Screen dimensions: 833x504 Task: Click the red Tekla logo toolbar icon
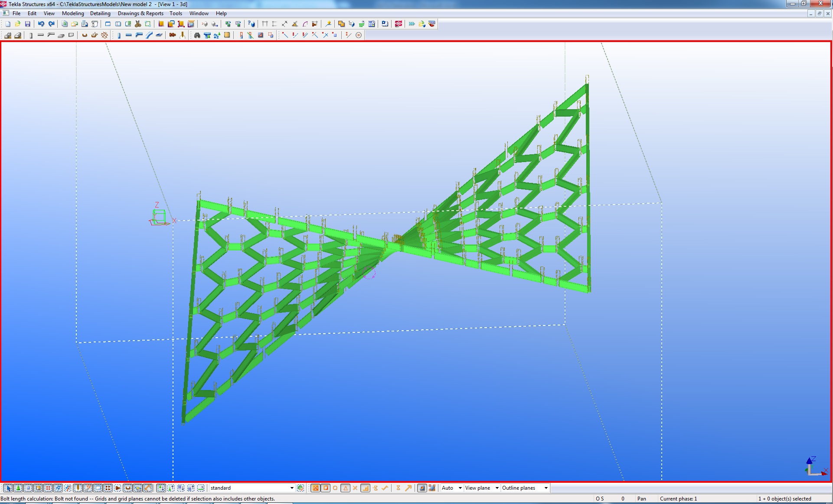coord(399,24)
